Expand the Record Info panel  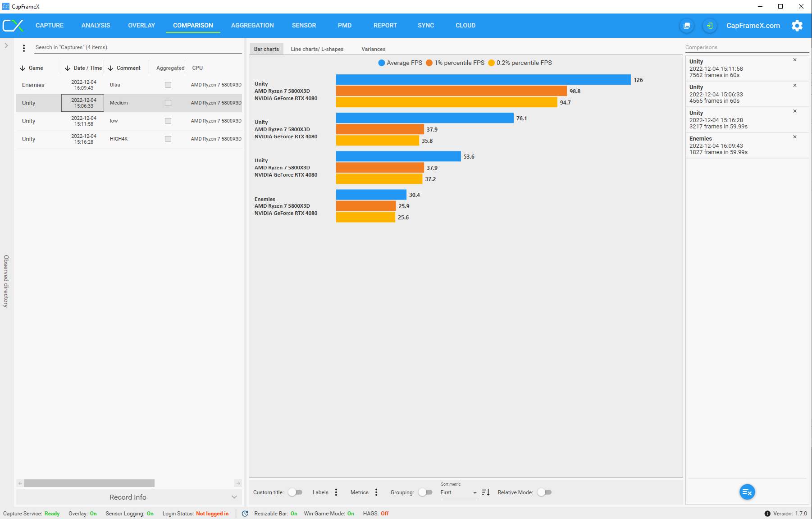[x=129, y=497]
